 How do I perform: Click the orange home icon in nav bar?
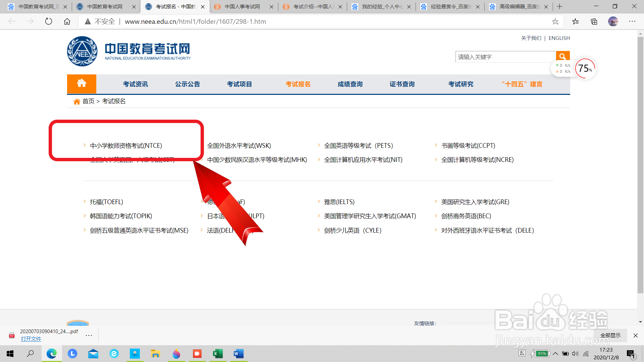82,83
